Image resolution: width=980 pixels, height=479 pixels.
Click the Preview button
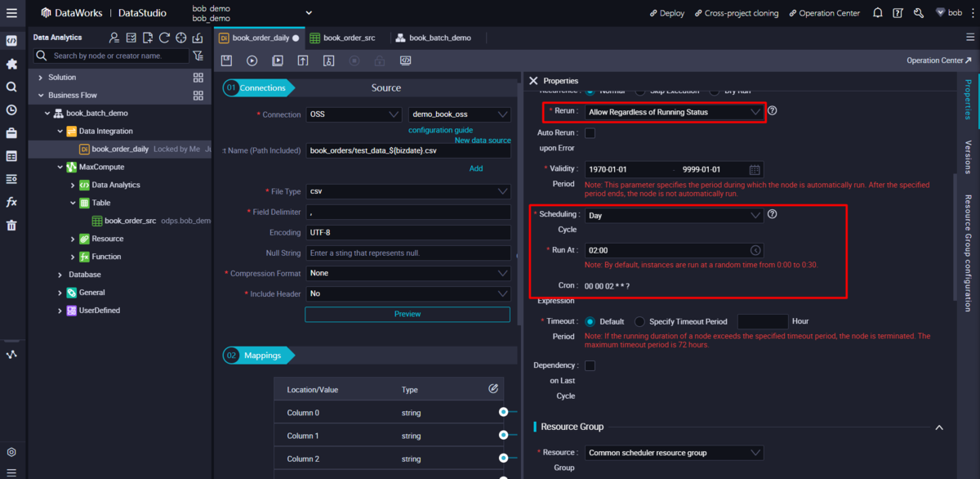click(408, 314)
